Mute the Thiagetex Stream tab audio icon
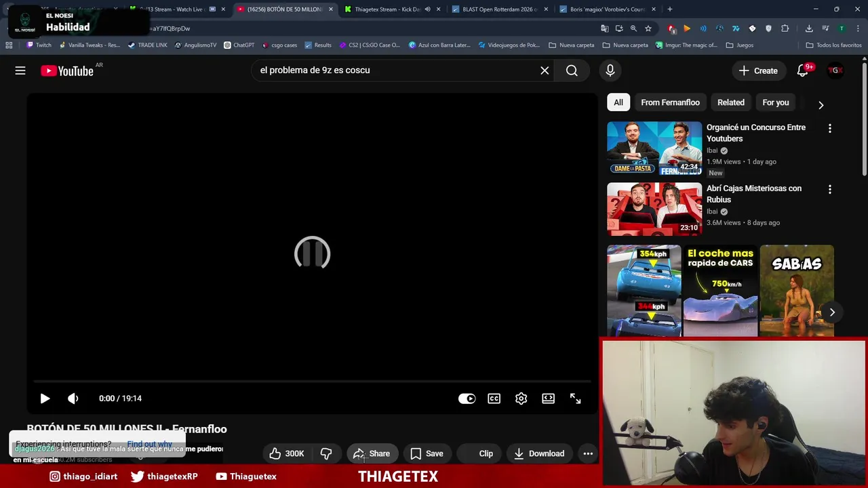Viewport: 868px width, 488px height. click(427, 9)
